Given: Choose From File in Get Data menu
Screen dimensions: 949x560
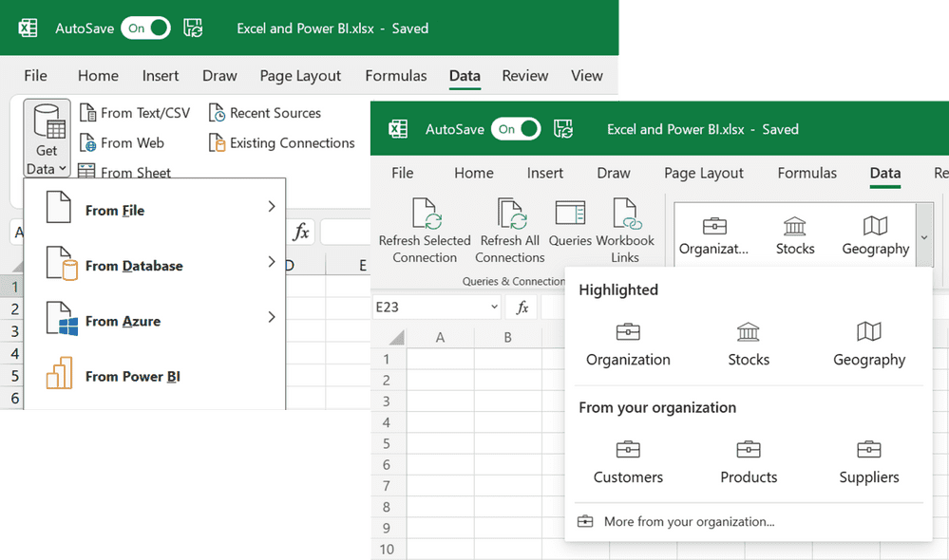Looking at the screenshot, I should pos(154,207).
